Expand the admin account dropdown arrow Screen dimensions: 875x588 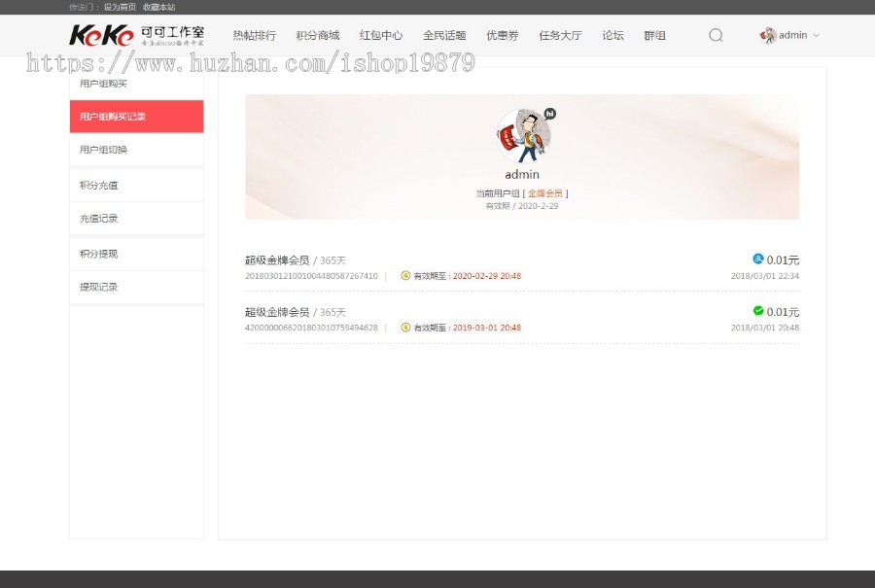tap(815, 35)
